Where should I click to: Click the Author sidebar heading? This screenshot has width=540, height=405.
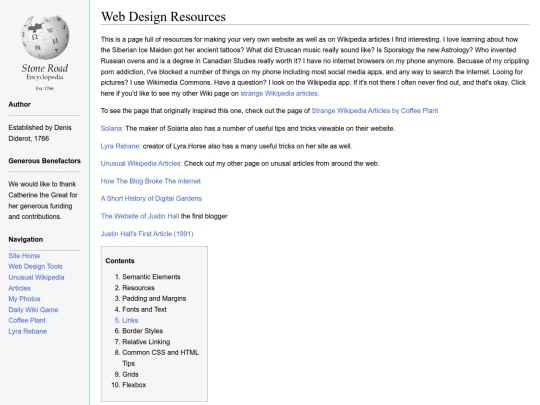(x=19, y=104)
